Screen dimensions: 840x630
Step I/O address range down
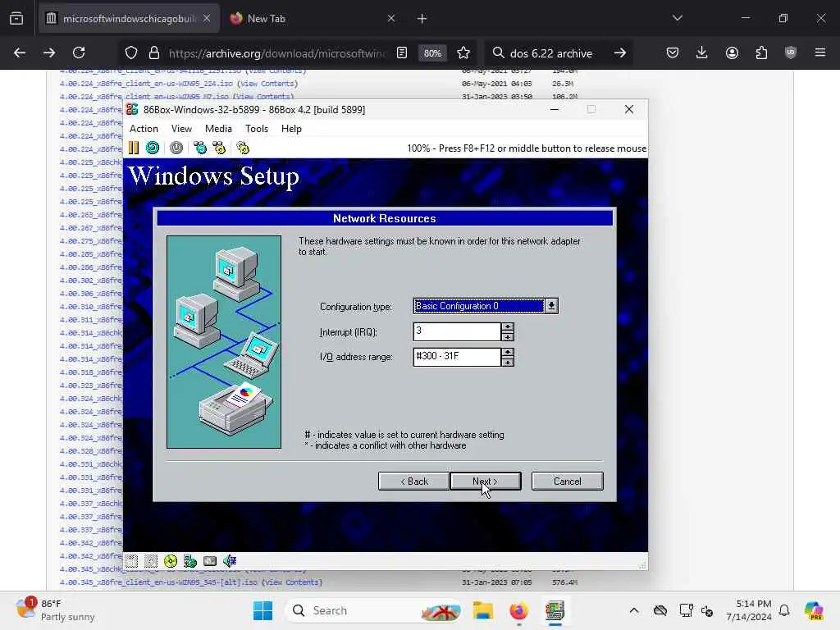point(507,362)
